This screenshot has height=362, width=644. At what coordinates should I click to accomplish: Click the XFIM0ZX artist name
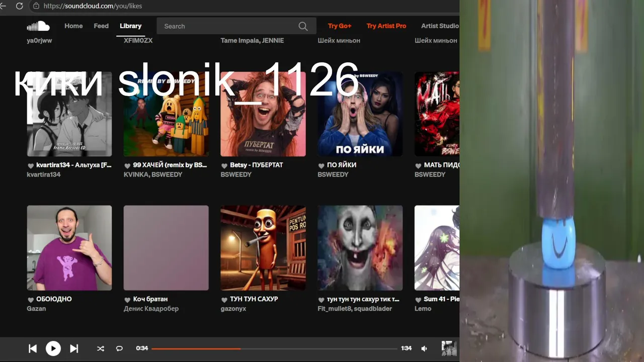coord(138,40)
